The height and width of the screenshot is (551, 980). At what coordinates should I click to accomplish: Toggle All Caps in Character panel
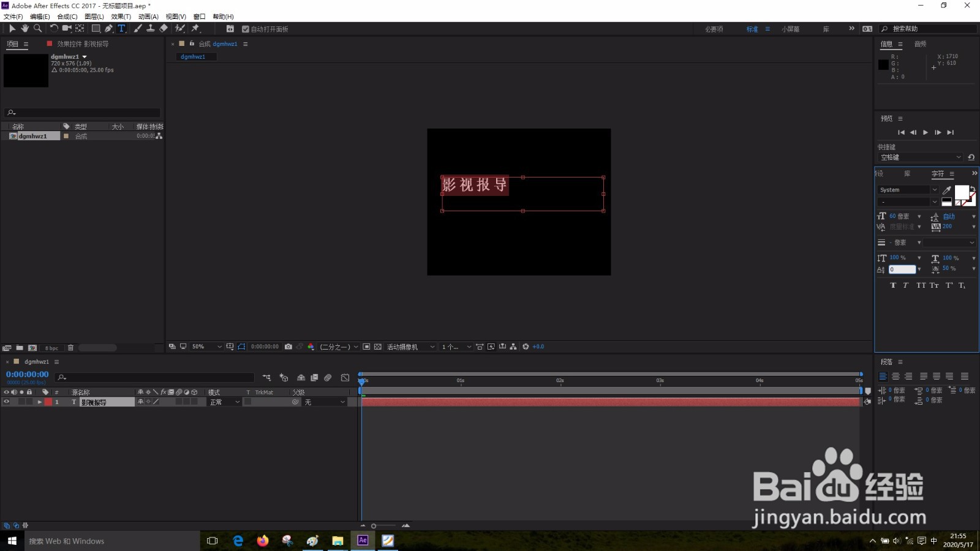click(921, 285)
